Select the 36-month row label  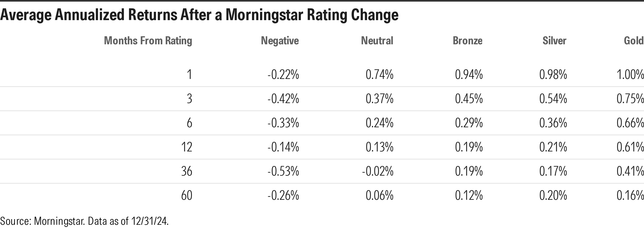(x=187, y=171)
